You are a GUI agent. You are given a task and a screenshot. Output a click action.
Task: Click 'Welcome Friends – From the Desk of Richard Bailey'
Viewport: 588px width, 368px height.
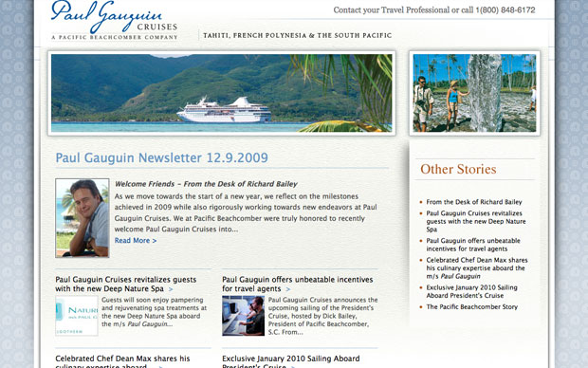pyautogui.click(x=206, y=184)
